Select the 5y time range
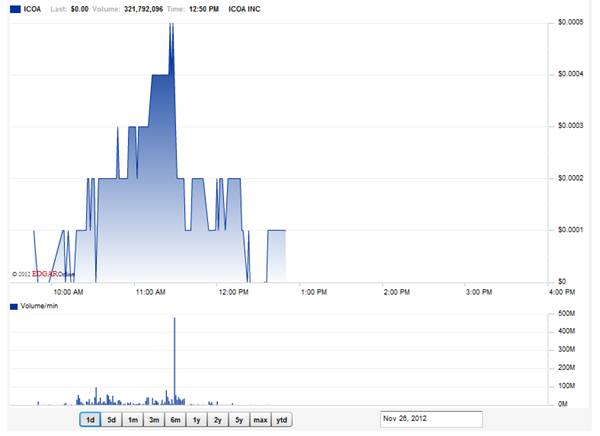The width and height of the screenshot is (600, 436). tap(239, 420)
